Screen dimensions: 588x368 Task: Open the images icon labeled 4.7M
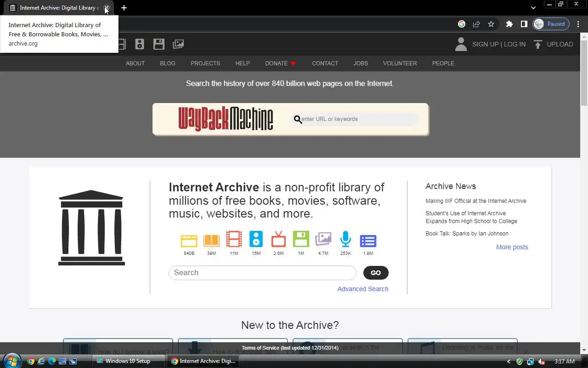point(323,239)
